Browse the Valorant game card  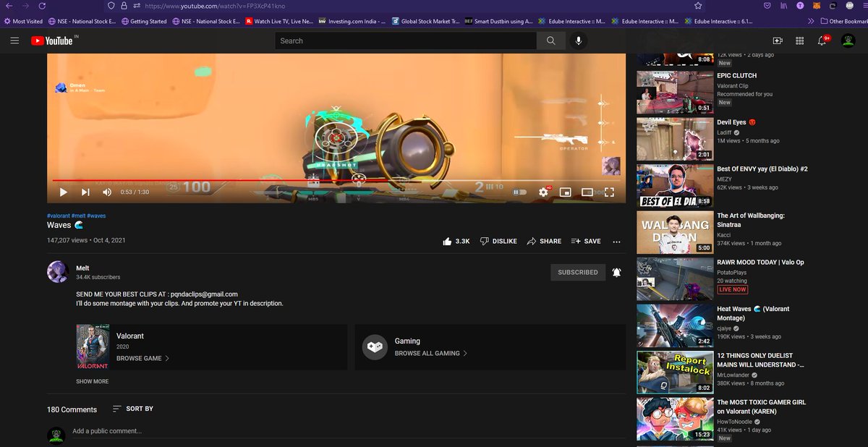click(212, 347)
